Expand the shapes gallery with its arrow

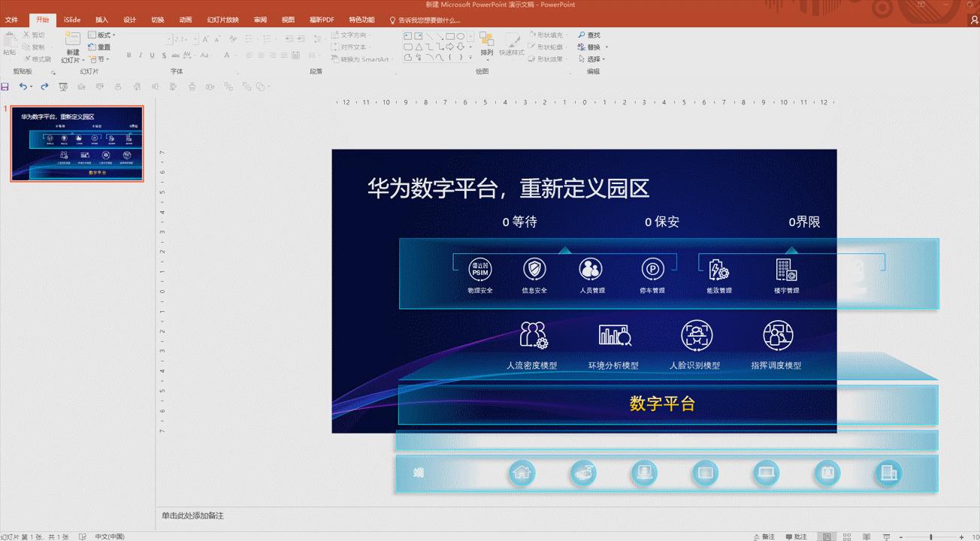470,58
